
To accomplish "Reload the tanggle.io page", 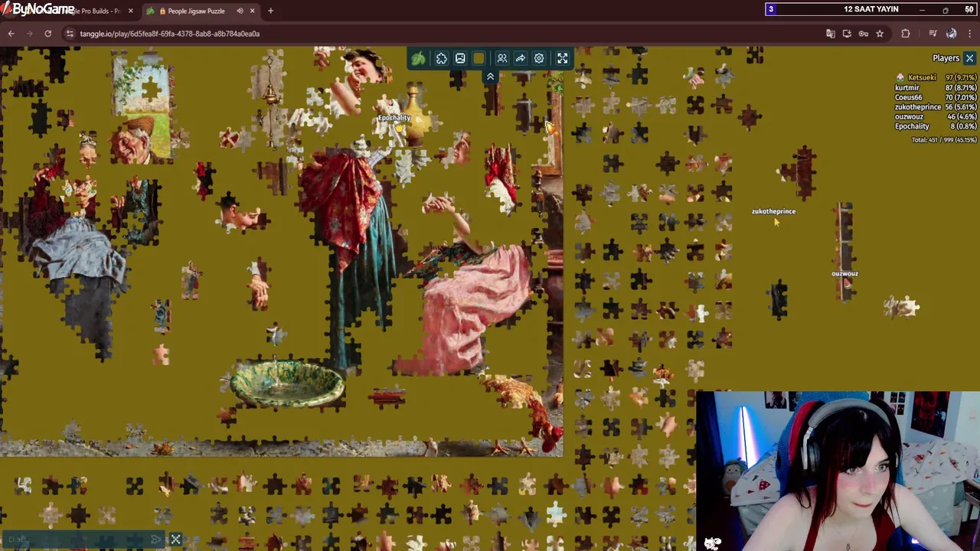I will coord(47,34).
